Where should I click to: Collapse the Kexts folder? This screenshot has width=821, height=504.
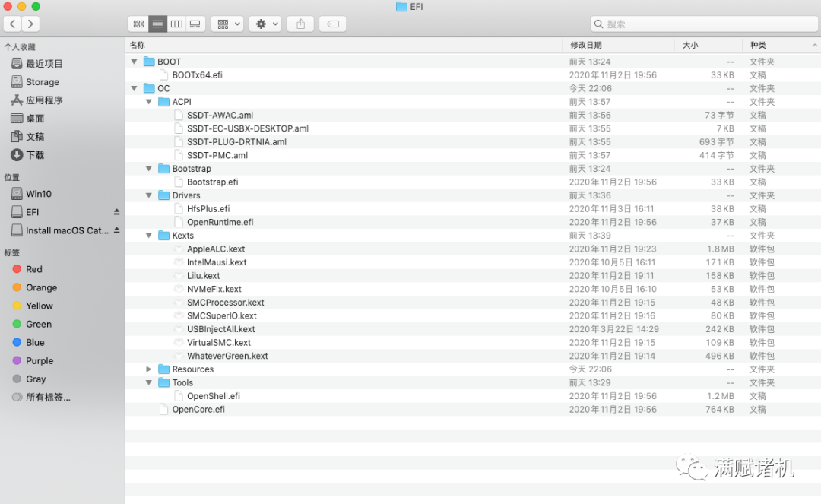(149, 235)
